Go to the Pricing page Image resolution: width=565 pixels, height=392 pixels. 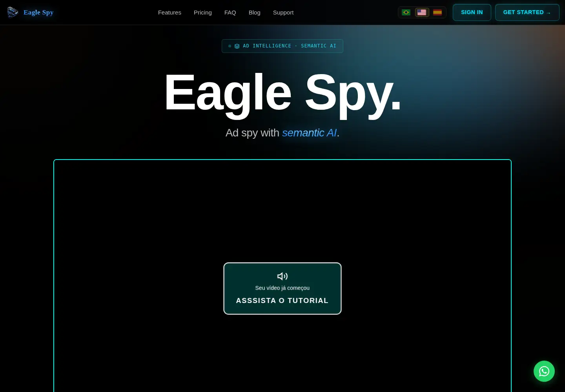point(203,13)
